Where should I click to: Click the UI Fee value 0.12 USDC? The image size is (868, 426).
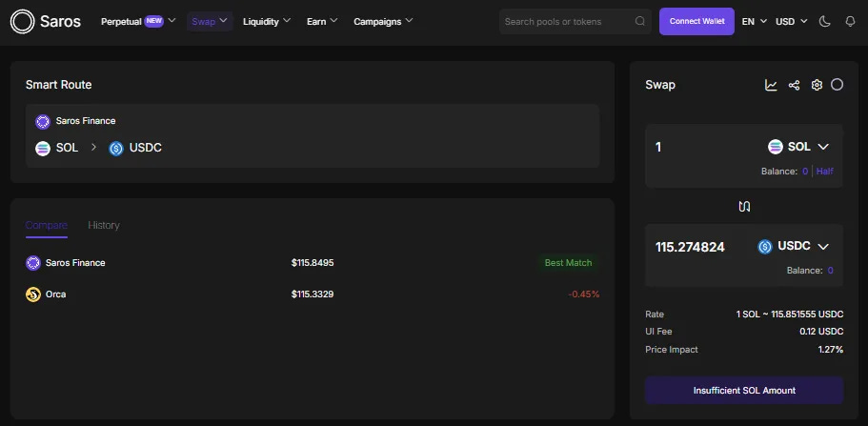click(x=821, y=332)
